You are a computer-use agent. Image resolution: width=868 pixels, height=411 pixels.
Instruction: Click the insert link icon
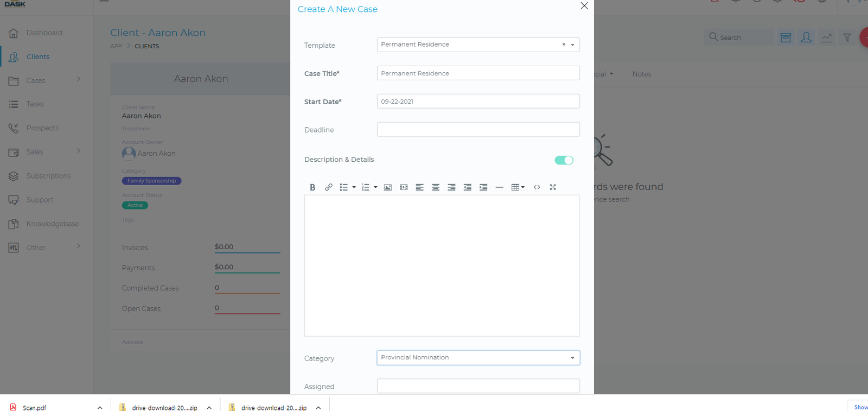[x=328, y=187]
